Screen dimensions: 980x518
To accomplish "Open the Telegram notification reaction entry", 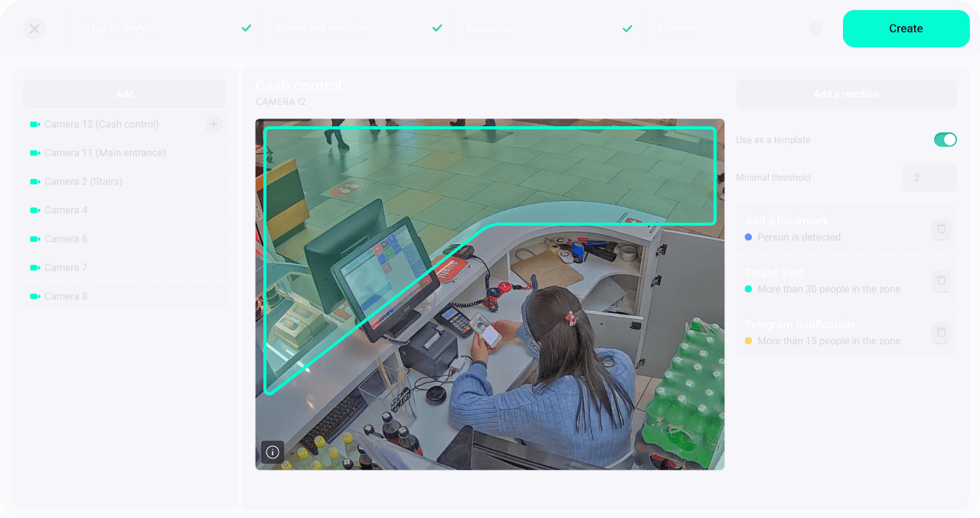I will (x=846, y=333).
